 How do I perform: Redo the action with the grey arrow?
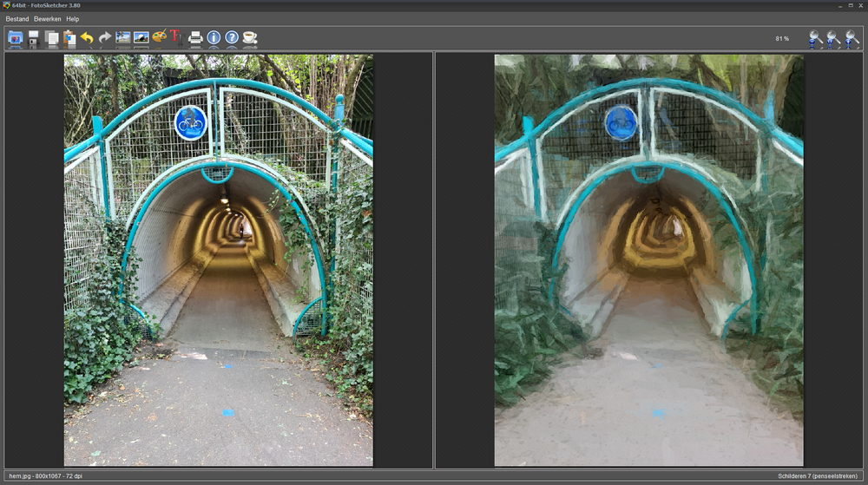point(105,38)
